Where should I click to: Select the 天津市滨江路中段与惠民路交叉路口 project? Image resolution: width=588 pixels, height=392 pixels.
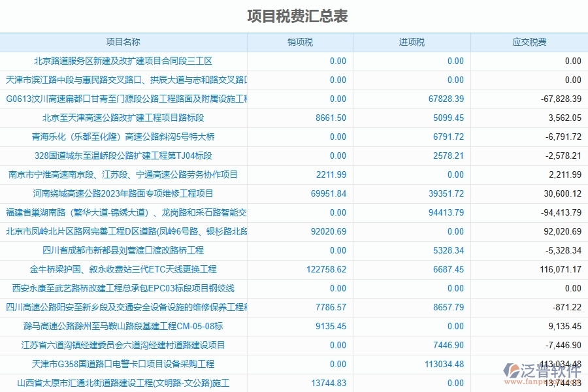124,80
